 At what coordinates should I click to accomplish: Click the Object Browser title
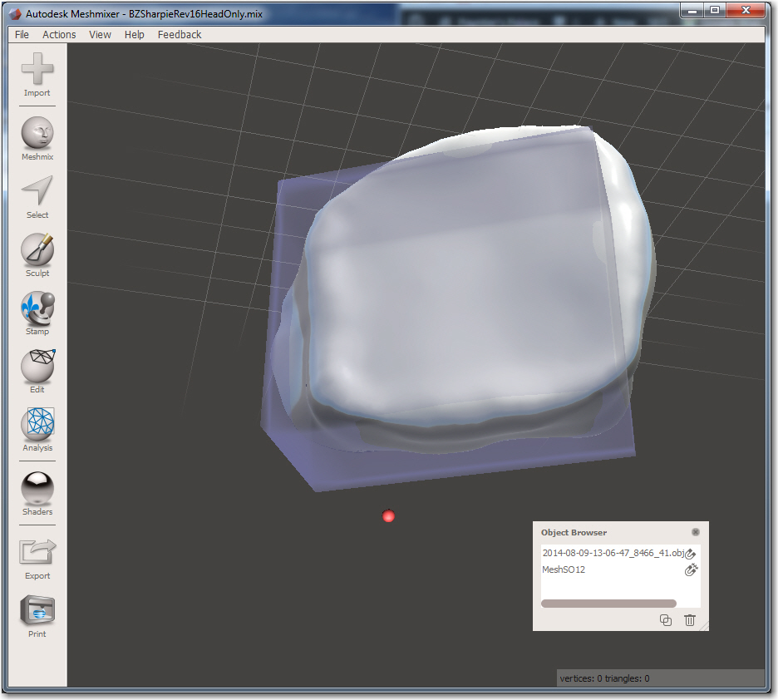574,532
